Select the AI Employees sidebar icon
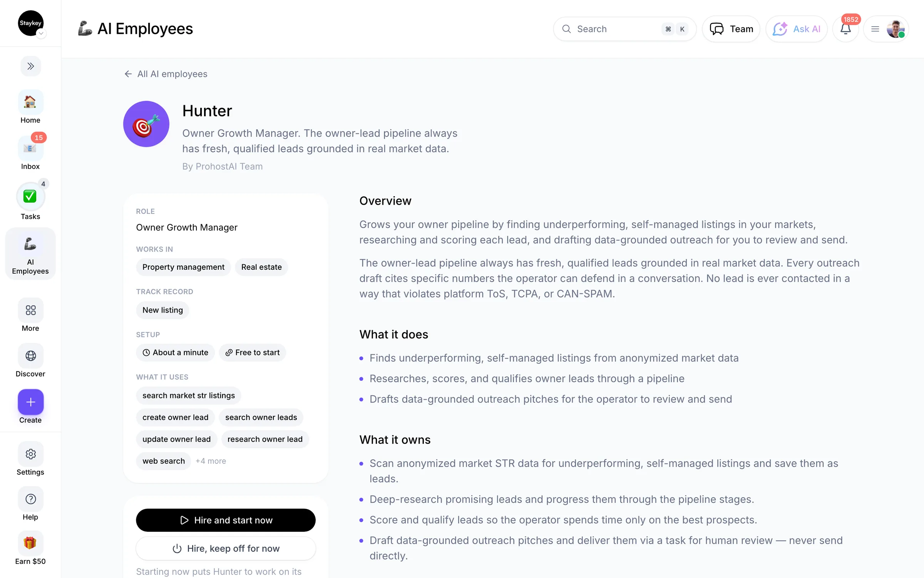 (30, 254)
